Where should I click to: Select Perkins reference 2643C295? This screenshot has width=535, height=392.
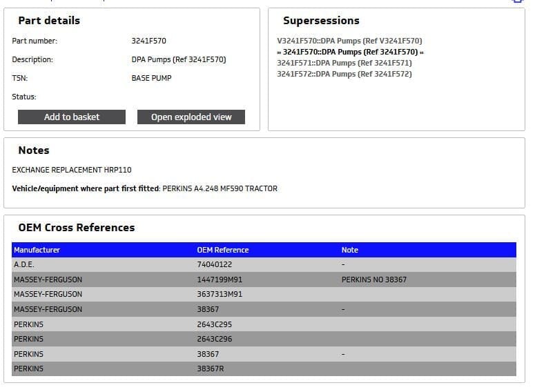pos(215,324)
